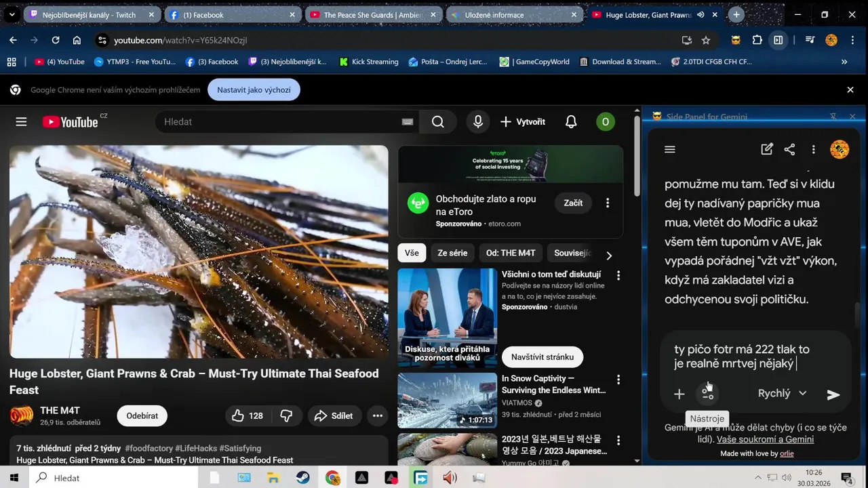This screenshot has height=488, width=868.
Task: Switch to The Peace She Guards tab
Action: tap(373, 14)
